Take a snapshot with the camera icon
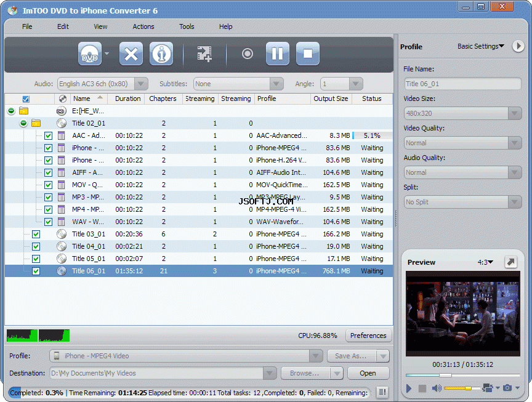The width and height of the screenshot is (532, 402). click(507, 388)
